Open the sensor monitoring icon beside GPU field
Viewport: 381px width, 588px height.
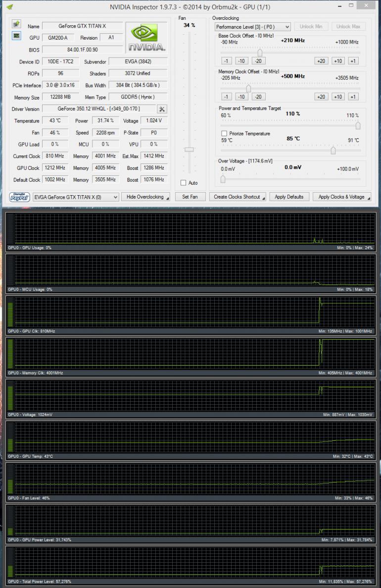(x=16, y=36)
